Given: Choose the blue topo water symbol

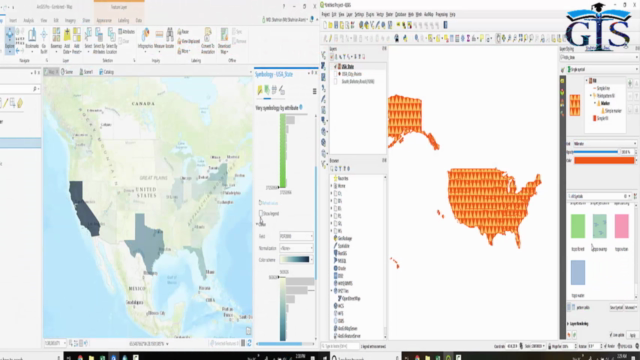Looking at the screenshot, I should tap(578, 273).
